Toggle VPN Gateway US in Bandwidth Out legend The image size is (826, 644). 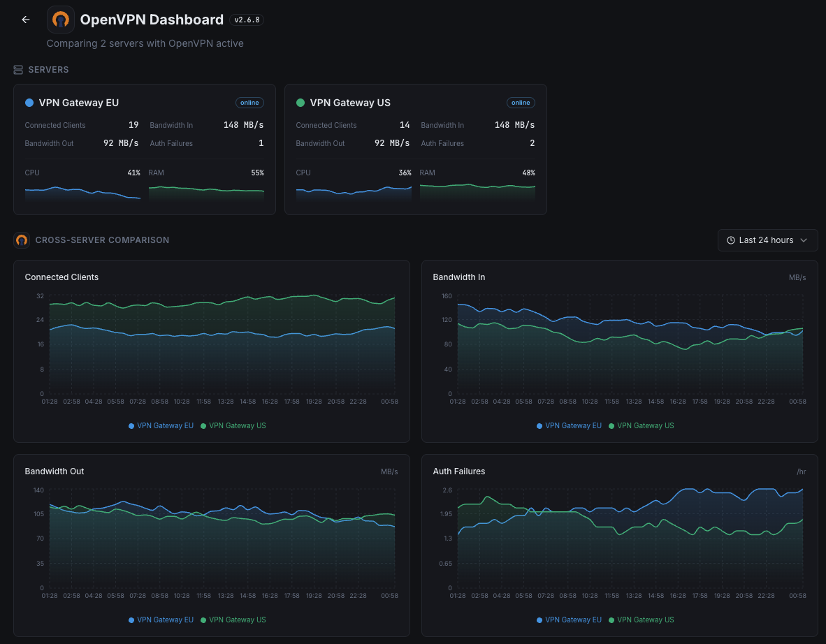[233, 620]
